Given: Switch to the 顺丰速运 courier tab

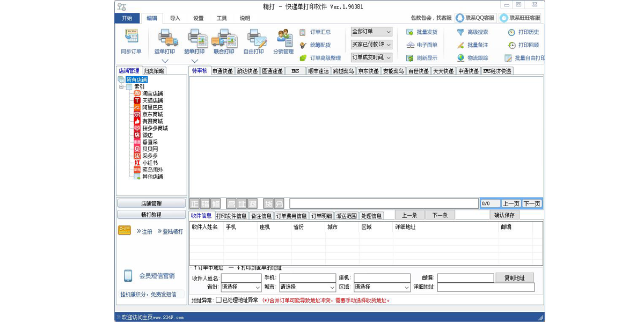Looking at the screenshot, I should click(318, 71).
